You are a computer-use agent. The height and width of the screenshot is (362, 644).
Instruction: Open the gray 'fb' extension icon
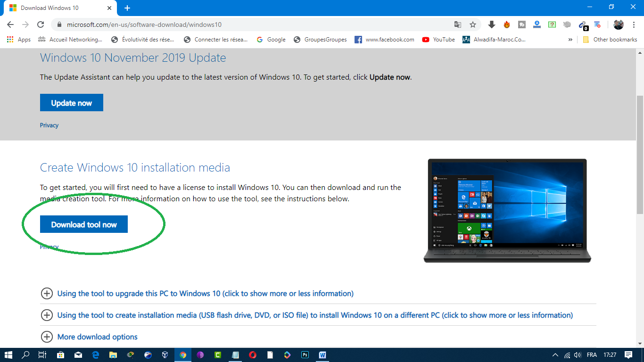[x=522, y=25]
